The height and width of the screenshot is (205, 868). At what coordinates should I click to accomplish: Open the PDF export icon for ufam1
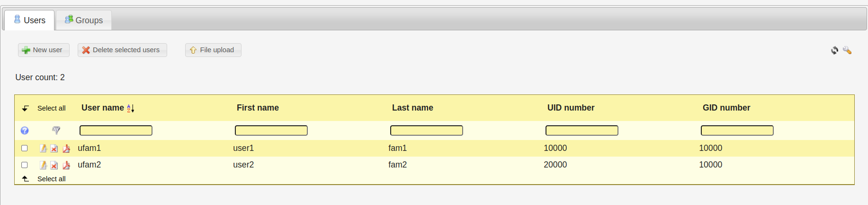pyautogui.click(x=66, y=149)
